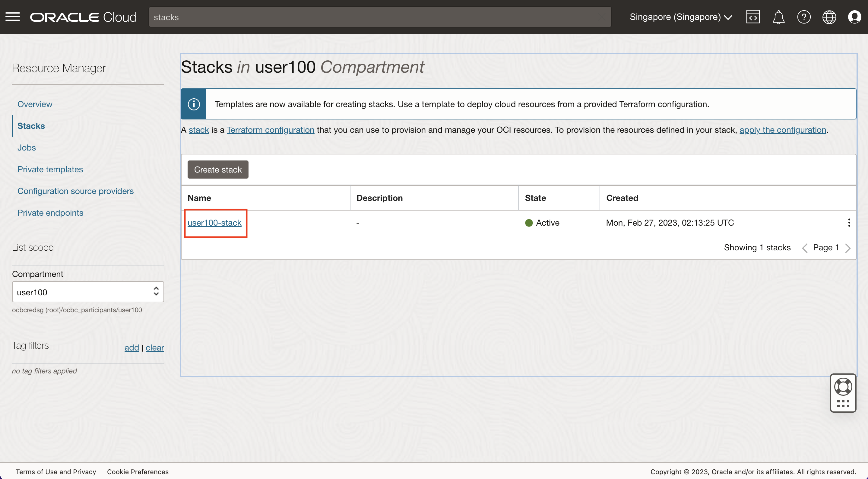This screenshot has height=479, width=868.
Task: Go to next stacks page arrow
Action: tap(848, 248)
